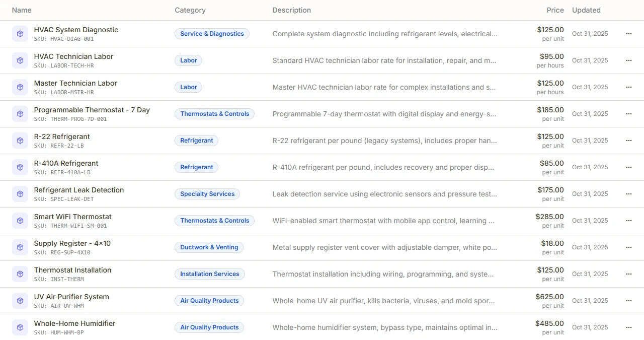Open the Whole-Home Humidifier product name

[74, 323]
